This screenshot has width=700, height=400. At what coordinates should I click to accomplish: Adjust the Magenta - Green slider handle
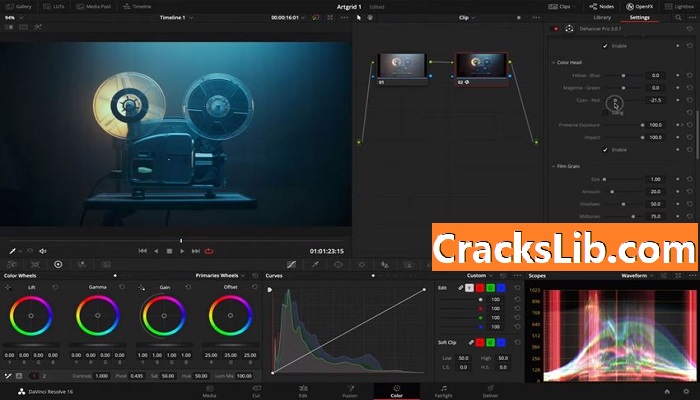[x=623, y=88]
